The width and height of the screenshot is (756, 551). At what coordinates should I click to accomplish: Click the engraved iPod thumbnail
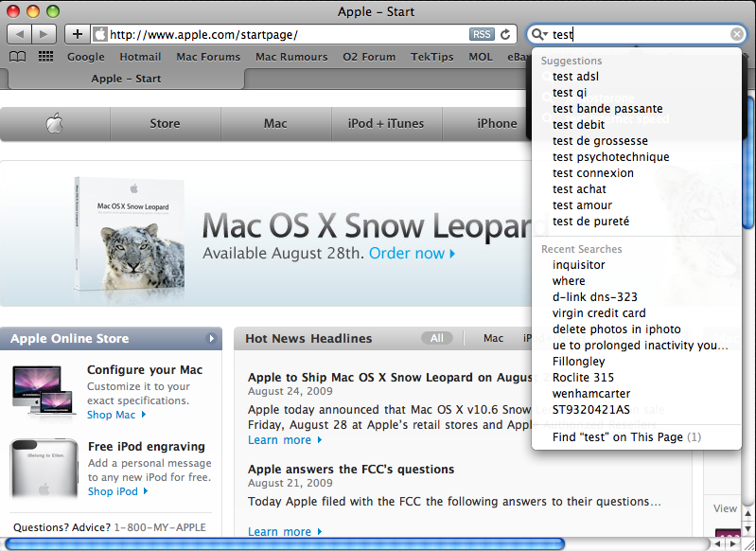click(x=44, y=468)
